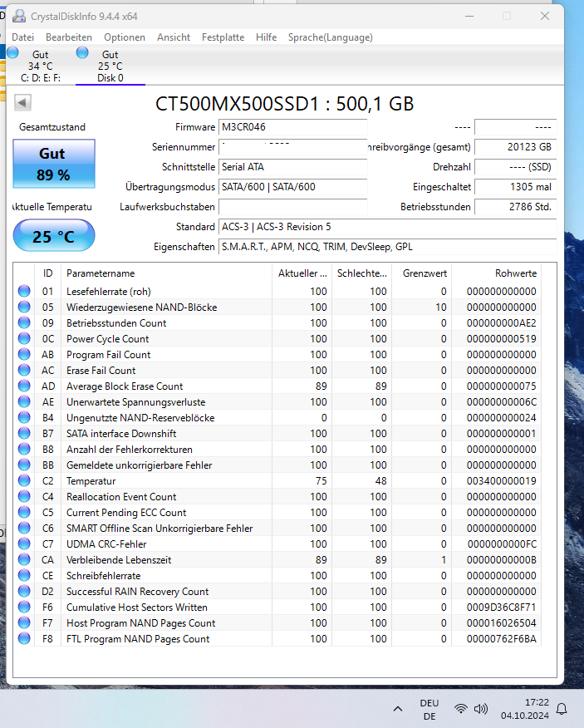584x728 pixels.
Task: Click power-on count value 1305 mal
Action: coord(516,187)
